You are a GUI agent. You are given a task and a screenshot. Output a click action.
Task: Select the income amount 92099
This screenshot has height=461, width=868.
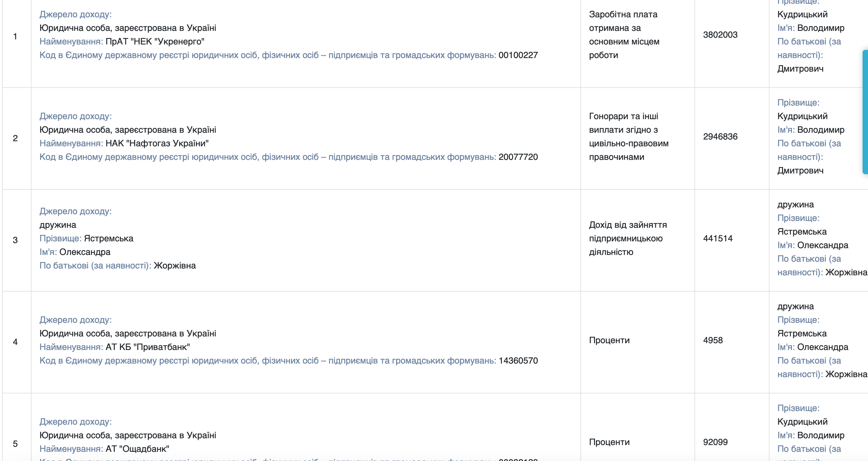tap(715, 442)
